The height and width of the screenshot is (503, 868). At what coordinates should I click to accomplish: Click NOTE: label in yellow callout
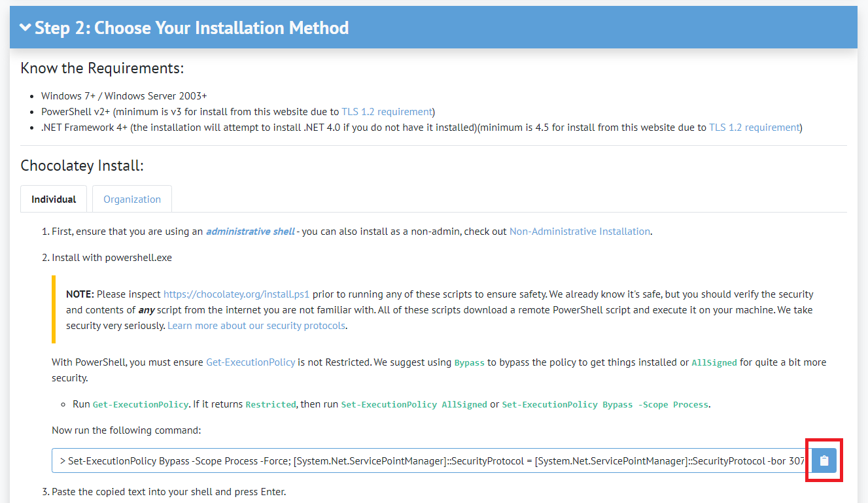click(x=80, y=294)
